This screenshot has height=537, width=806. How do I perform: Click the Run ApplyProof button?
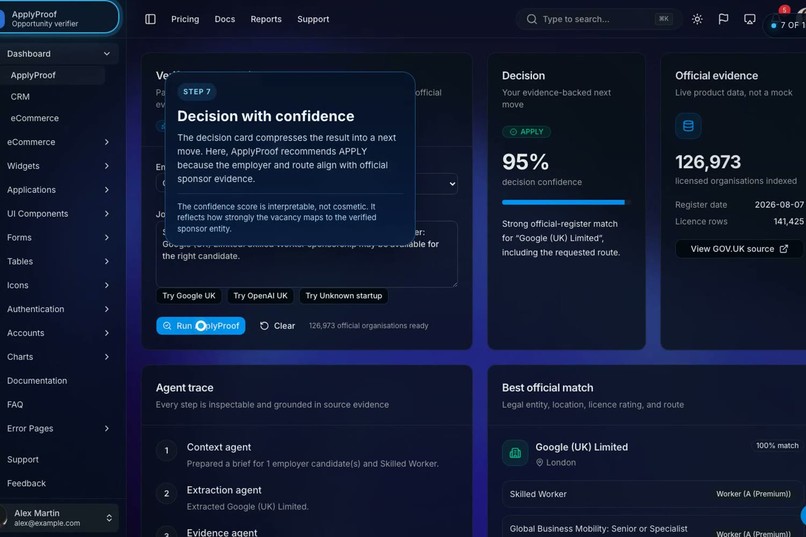point(200,326)
